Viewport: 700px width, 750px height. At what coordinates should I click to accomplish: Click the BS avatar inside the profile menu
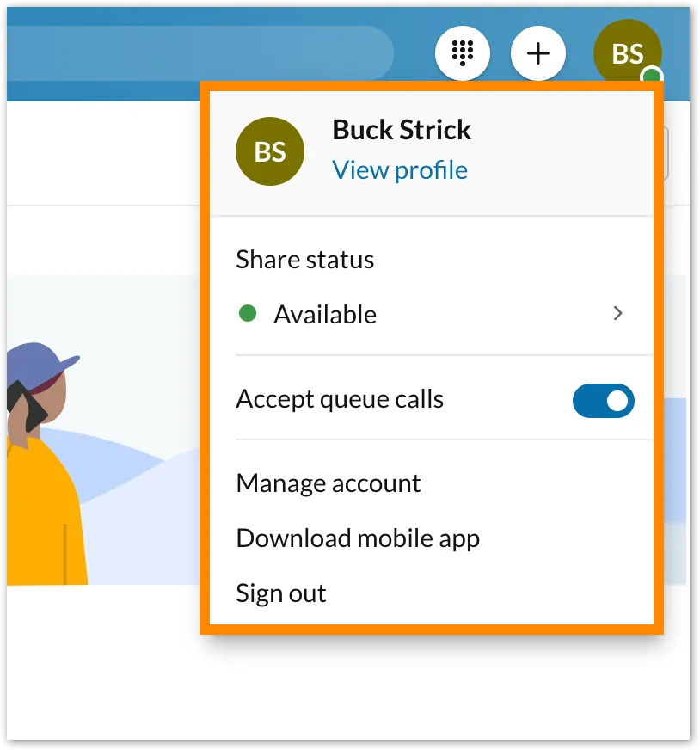[x=270, y=152]
